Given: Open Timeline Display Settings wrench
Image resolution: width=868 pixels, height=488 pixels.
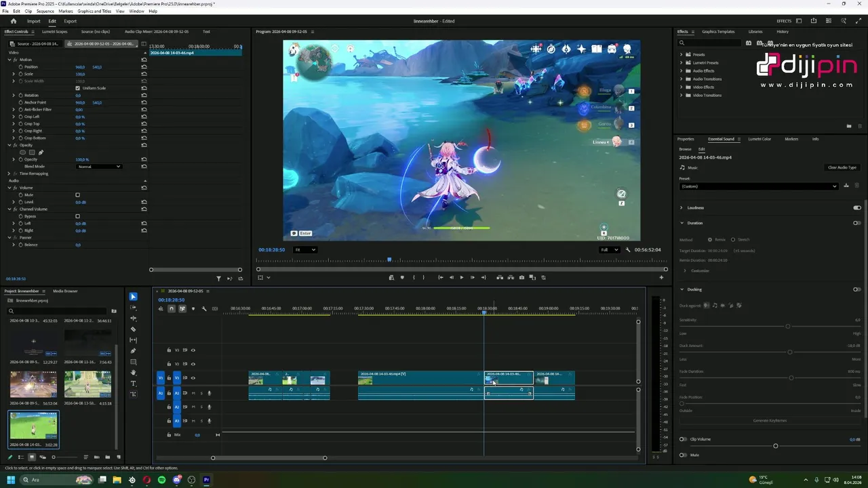Looking at the screenshot, I should 204,309.
